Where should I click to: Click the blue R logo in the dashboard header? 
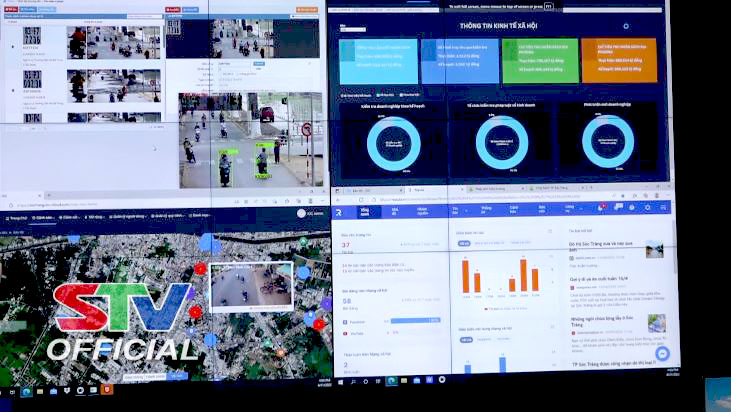(x=340, y=211)
